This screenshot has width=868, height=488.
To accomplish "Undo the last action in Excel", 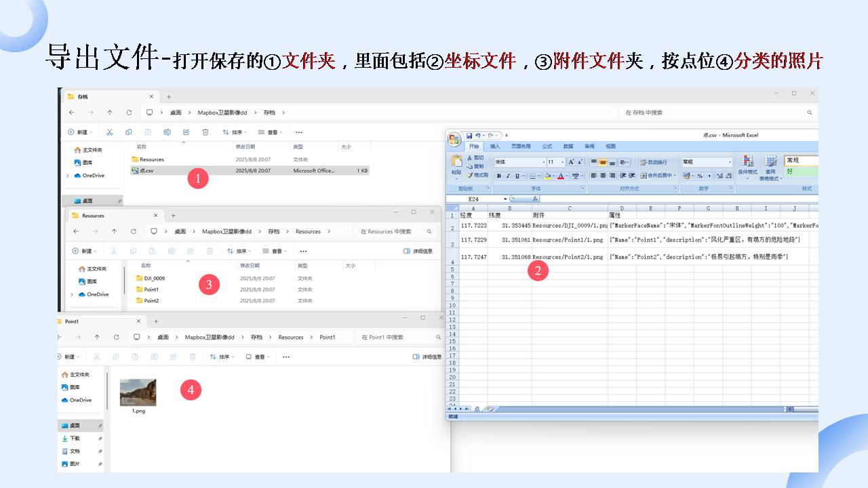I will click(x=477, y=136).
